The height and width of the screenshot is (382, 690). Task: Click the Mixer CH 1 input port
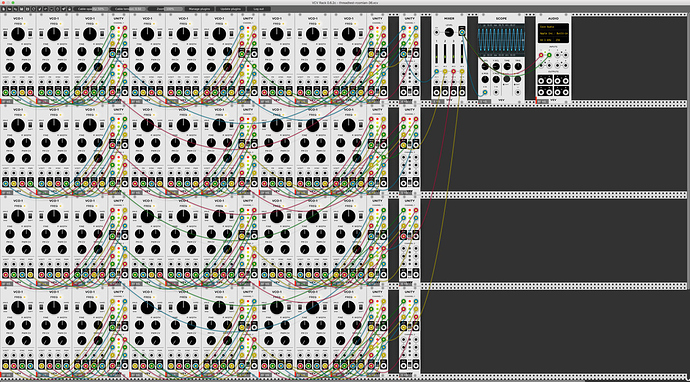point(437,71)
